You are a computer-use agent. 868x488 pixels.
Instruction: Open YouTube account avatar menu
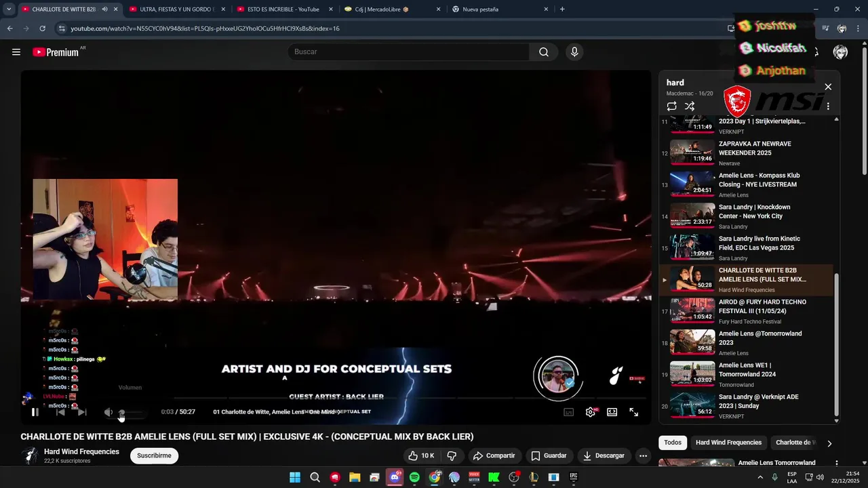tap(840, 52)
